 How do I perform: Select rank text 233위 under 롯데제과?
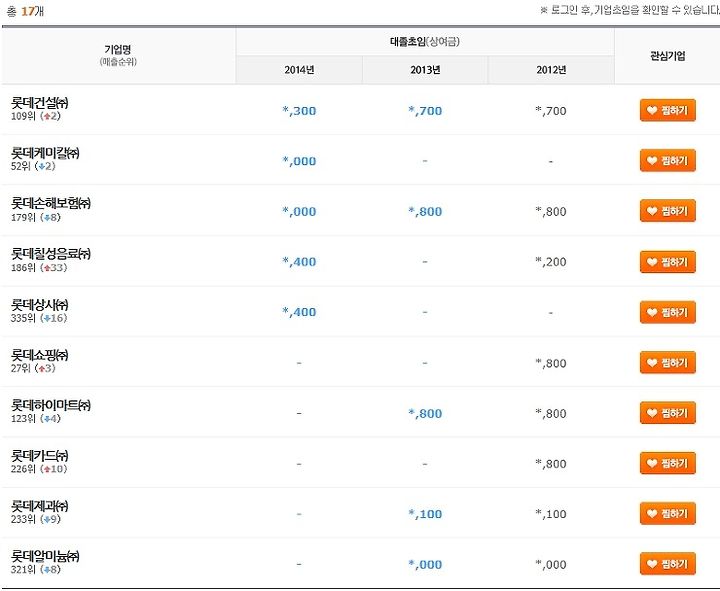click(23, 519)
